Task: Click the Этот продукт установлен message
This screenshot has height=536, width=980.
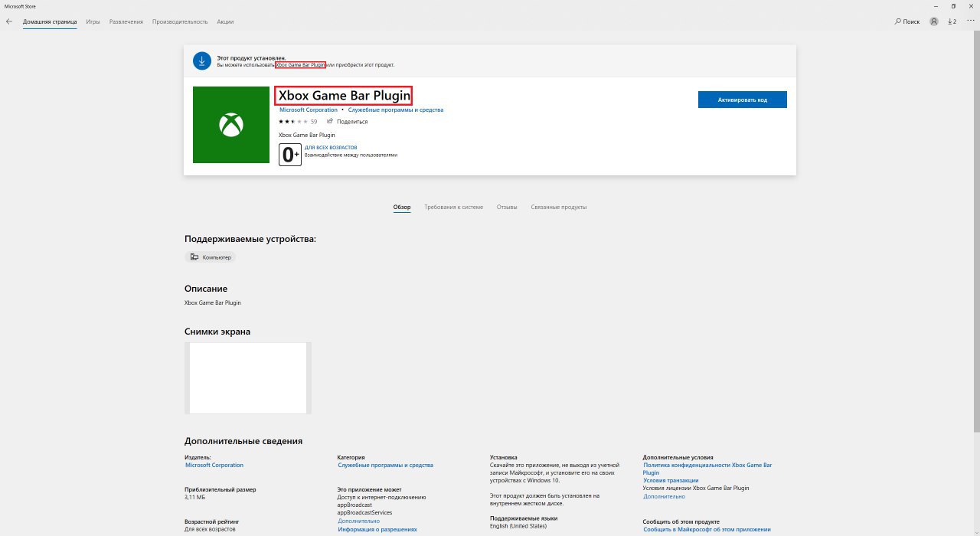Action: click(x=251, y=58)
